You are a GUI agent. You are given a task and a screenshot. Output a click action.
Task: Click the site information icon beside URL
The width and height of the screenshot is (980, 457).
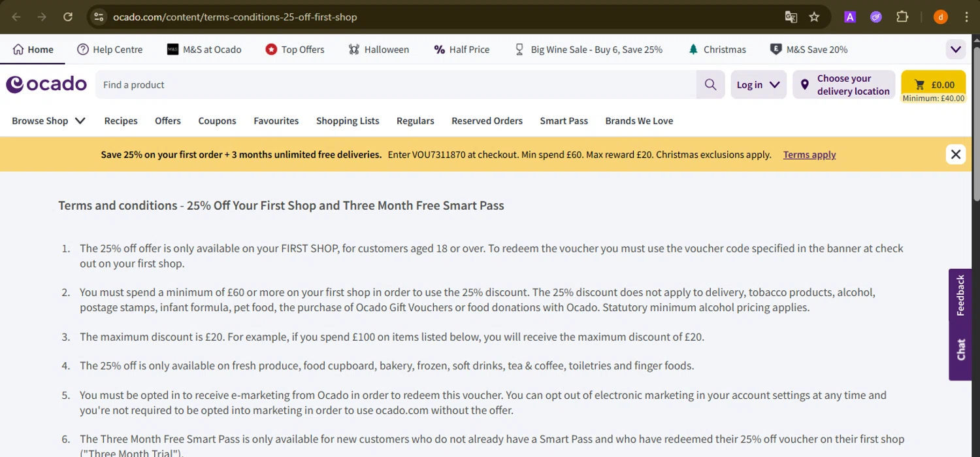99,17
